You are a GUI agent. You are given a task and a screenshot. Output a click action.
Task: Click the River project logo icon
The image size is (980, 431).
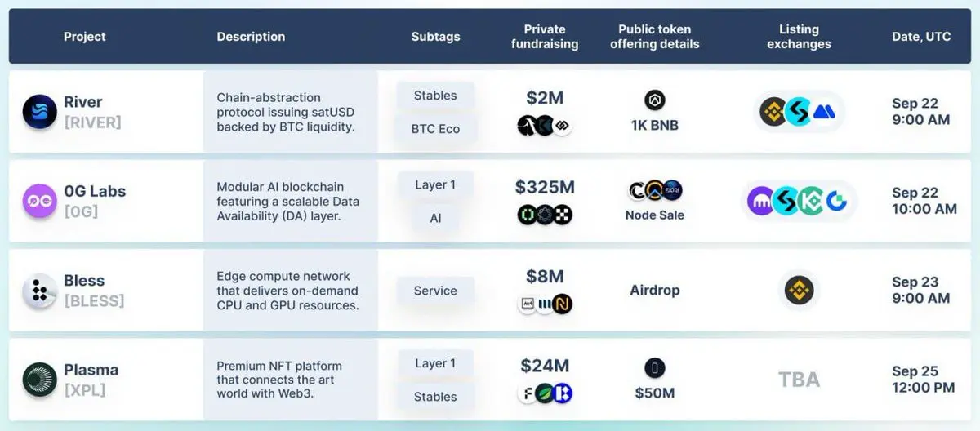(39, 112)
